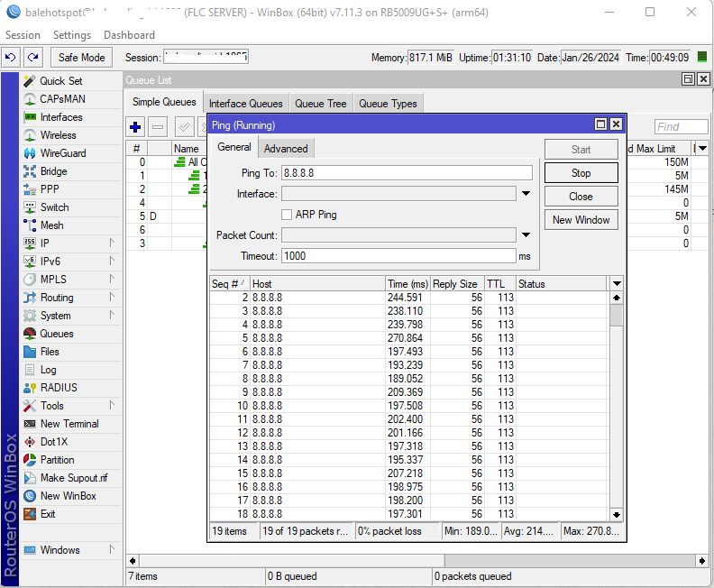
Task: Open Settings menu
Action: (x=72, y=35)
